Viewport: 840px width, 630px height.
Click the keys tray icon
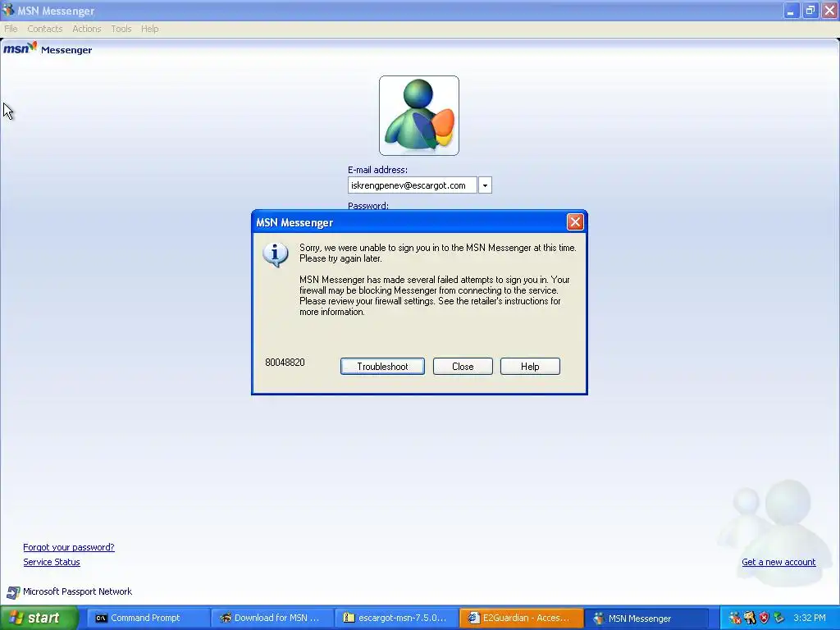[750, 619]
